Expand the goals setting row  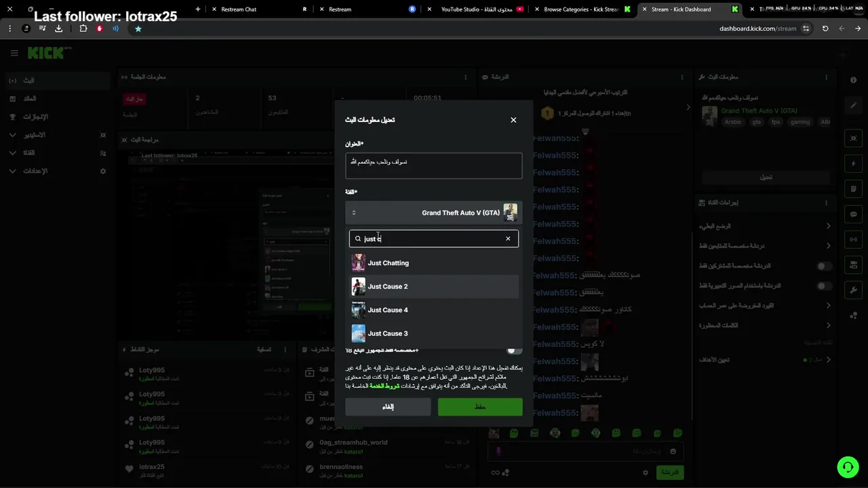766,360
